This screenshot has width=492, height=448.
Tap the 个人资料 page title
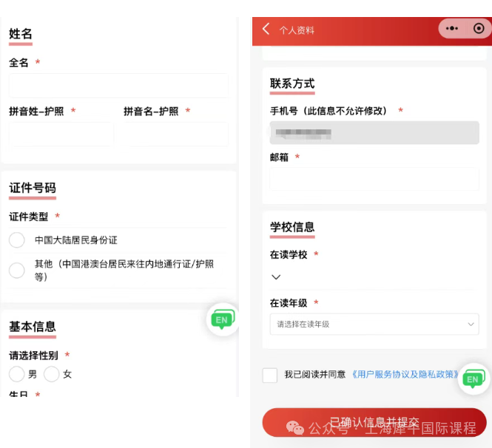pos(297,30)
